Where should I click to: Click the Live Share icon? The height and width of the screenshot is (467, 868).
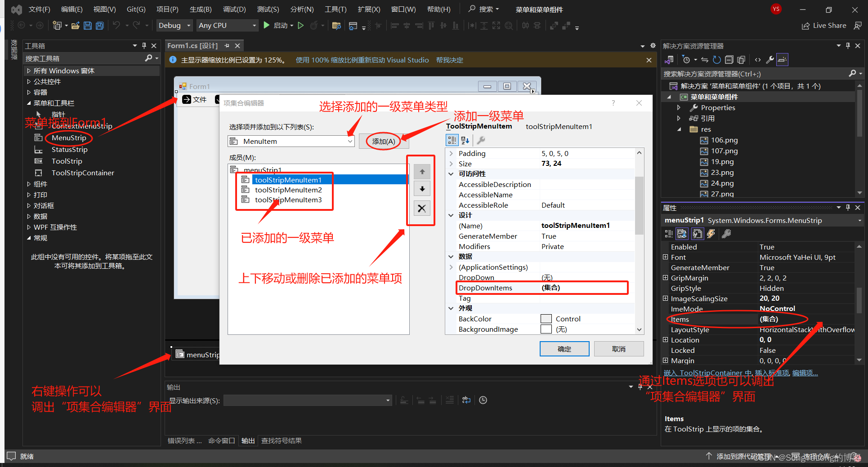tap(805, 26)
